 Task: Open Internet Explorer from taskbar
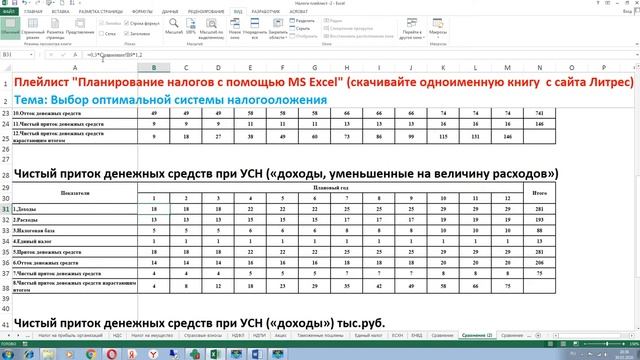29,354
